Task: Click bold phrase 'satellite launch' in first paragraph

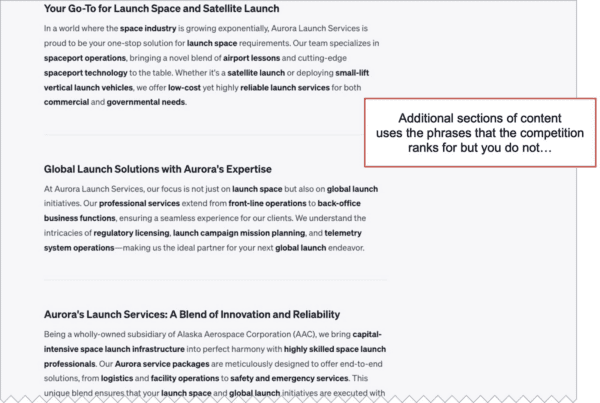Action: (x=256, y=73)
